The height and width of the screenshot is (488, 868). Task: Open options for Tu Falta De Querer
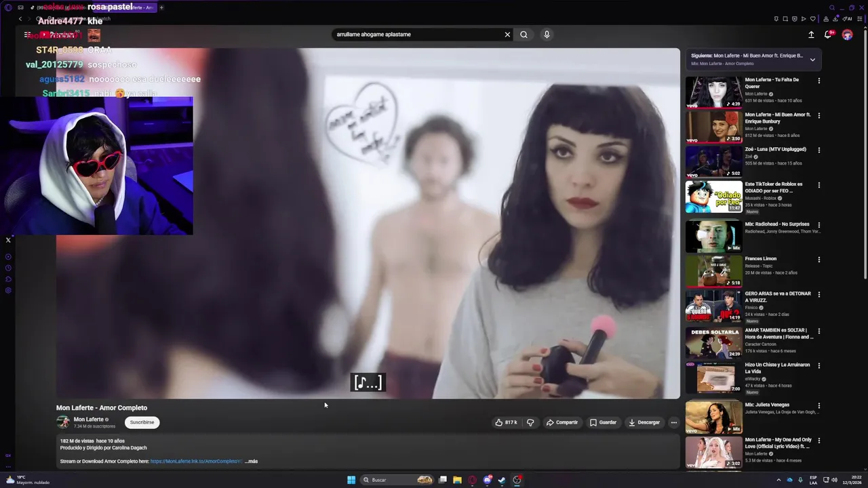818,81
